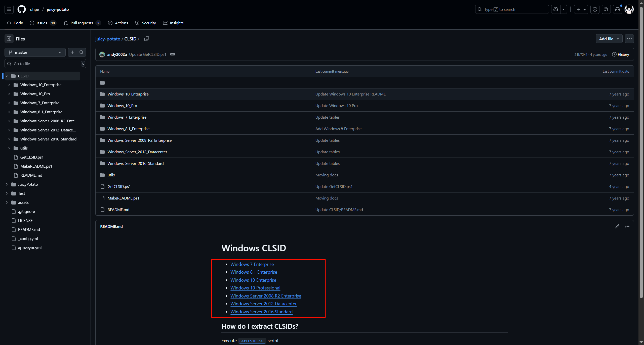Open notifications inbox icon

pyautogui.click(x=618, y=9)
